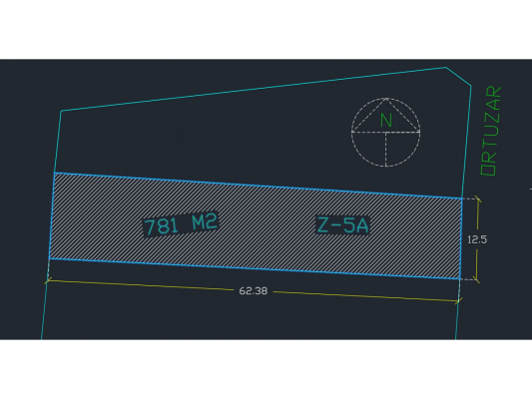Viewport: 532px width, 399px height.
Task: Click the top blue edge of hatched lot
Action: 258,186
